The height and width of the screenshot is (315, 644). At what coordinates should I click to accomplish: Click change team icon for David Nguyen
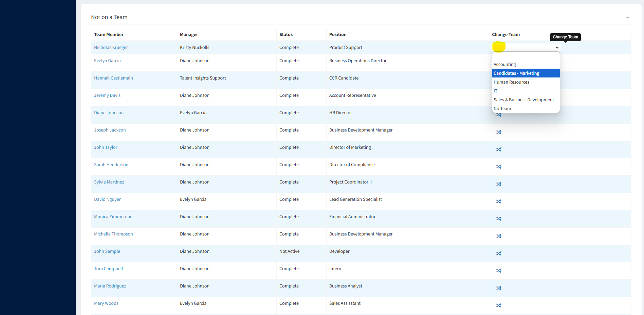(x=498, y=202)
